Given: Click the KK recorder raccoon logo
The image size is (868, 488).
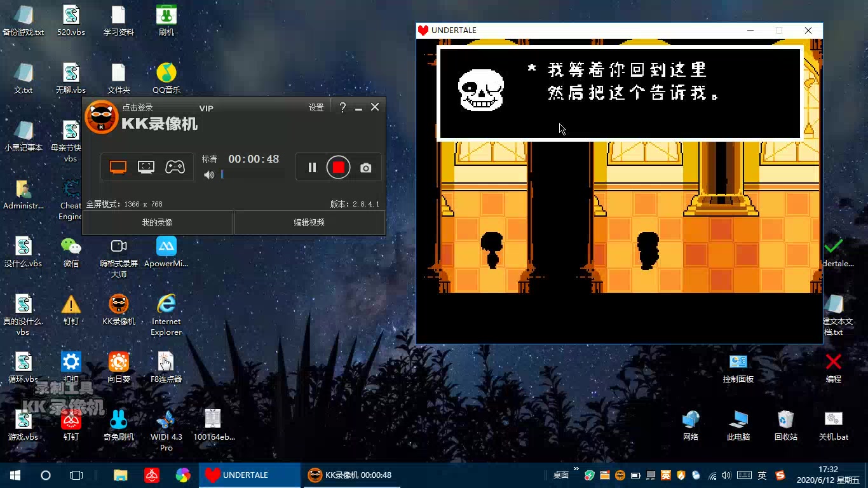Looking at the screenshot, I should click(102, 118).
